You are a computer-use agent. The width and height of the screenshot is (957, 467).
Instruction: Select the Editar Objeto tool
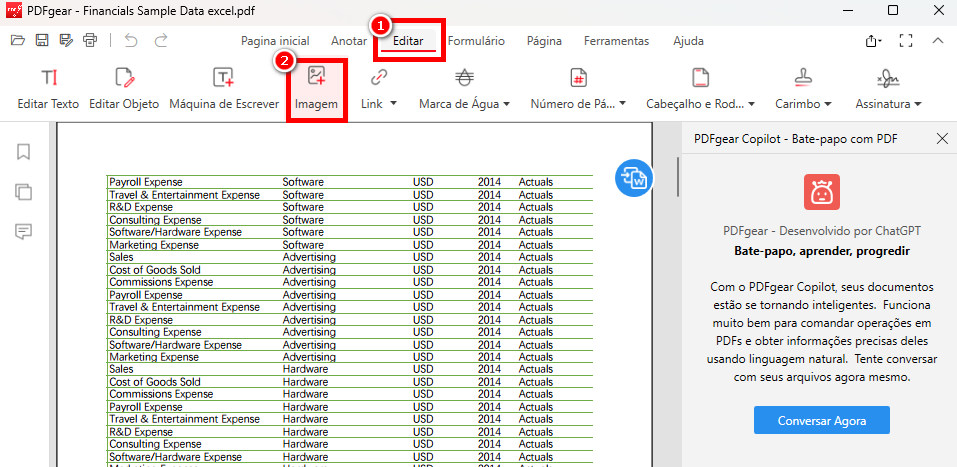[x=124, y=79]
